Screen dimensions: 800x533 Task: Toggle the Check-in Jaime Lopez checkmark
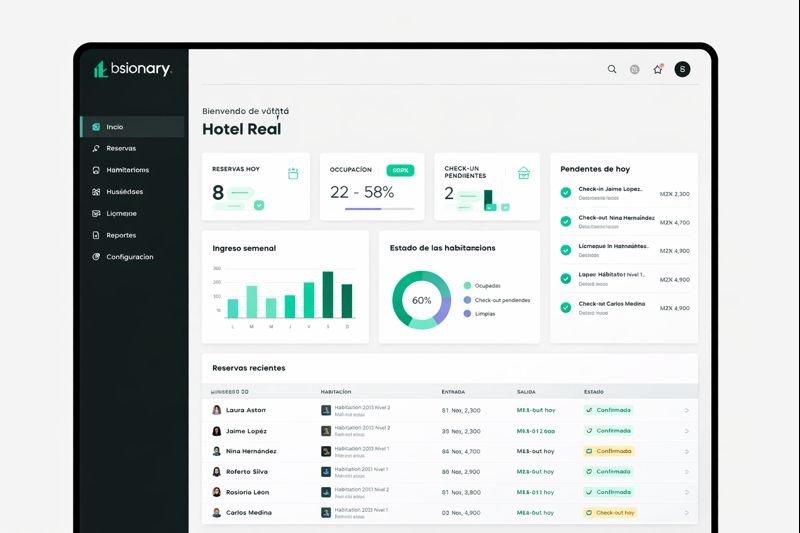[x=565, y=192]
